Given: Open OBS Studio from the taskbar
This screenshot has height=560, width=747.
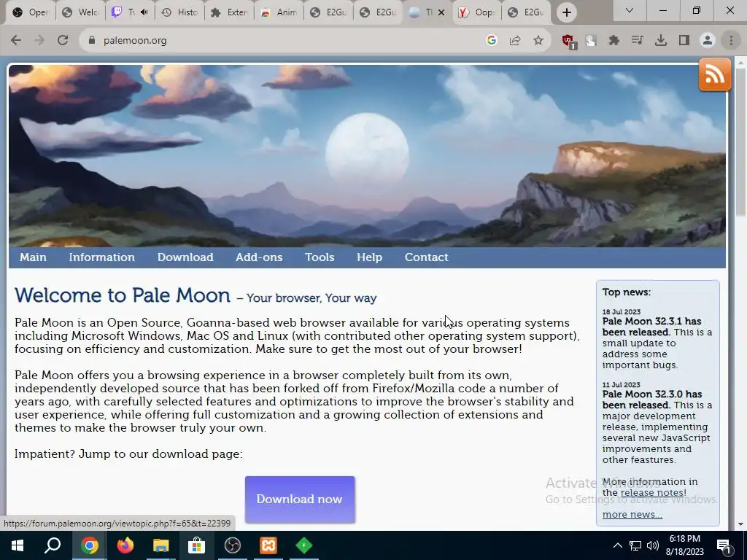Looking at the screenshot, I should 233,545.
